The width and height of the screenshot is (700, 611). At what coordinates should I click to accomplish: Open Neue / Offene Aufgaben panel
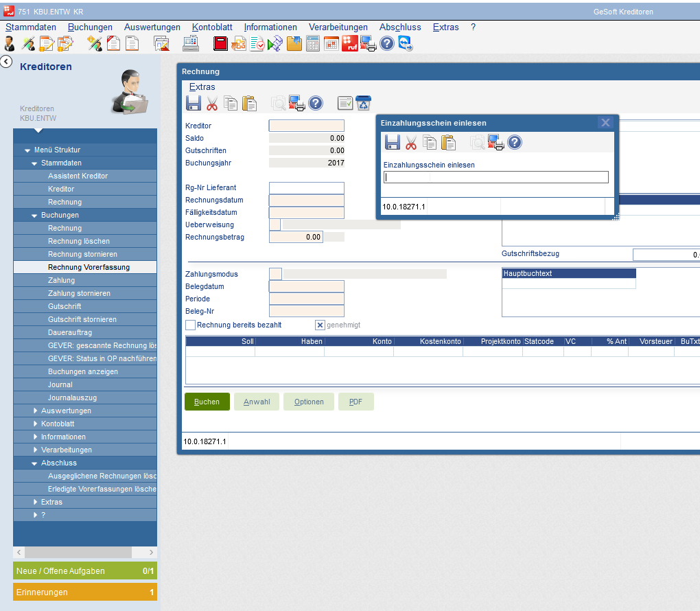point(85,570)
